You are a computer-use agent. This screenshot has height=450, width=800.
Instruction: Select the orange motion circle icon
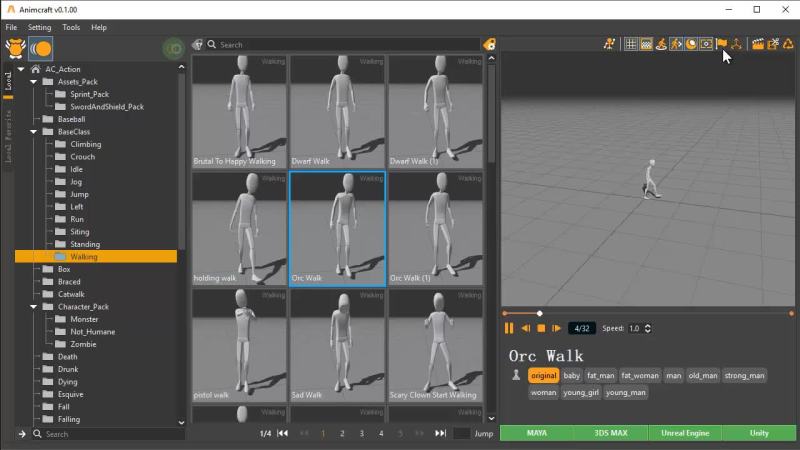tap(40, 49)
